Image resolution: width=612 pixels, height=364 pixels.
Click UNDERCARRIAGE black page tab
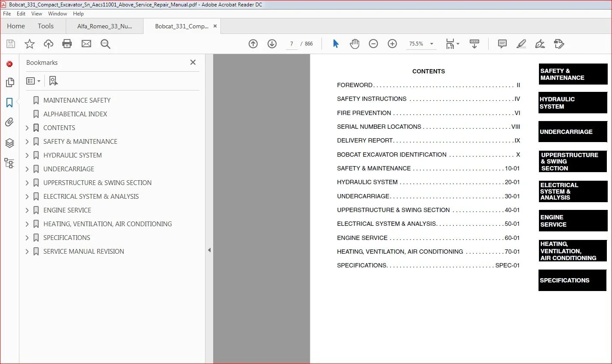(573, 132)
